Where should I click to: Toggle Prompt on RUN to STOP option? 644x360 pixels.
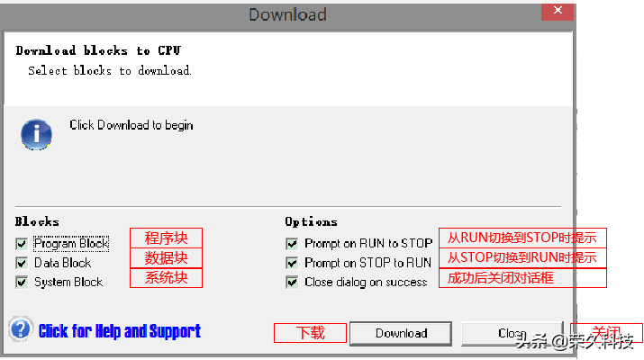pos(292,244)
